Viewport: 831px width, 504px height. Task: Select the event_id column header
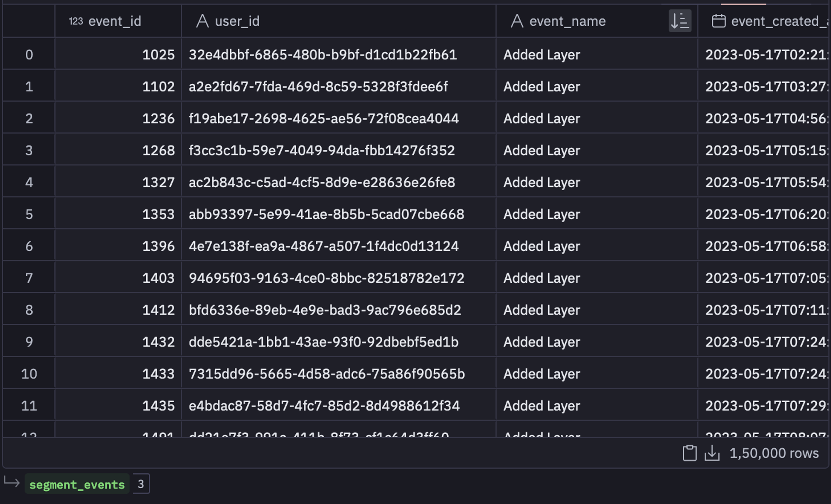coord(118,21)
